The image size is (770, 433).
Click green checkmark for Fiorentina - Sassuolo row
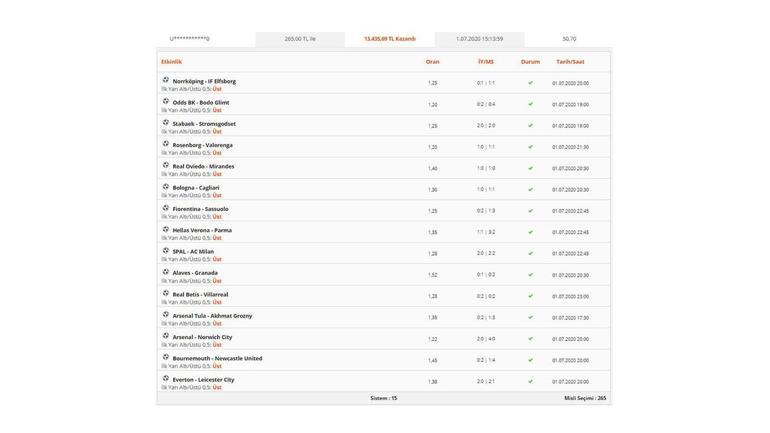531,211
